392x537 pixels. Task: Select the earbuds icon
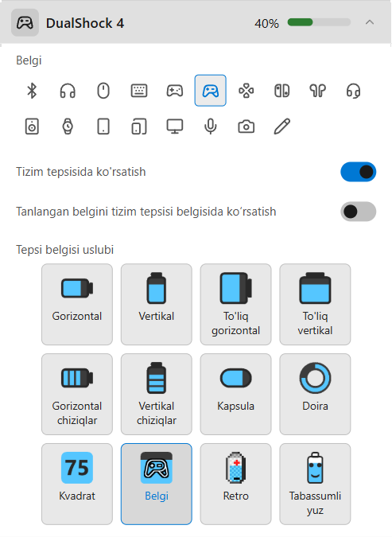318,91
